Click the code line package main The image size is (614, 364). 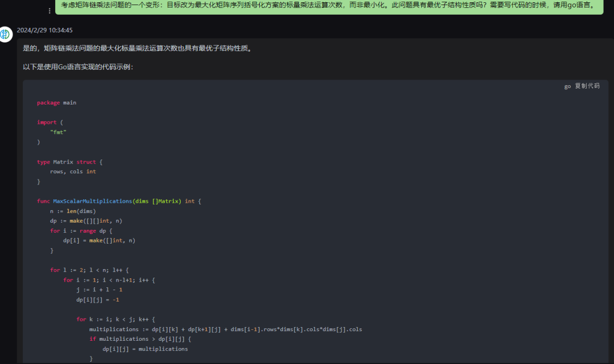point(57,102)
